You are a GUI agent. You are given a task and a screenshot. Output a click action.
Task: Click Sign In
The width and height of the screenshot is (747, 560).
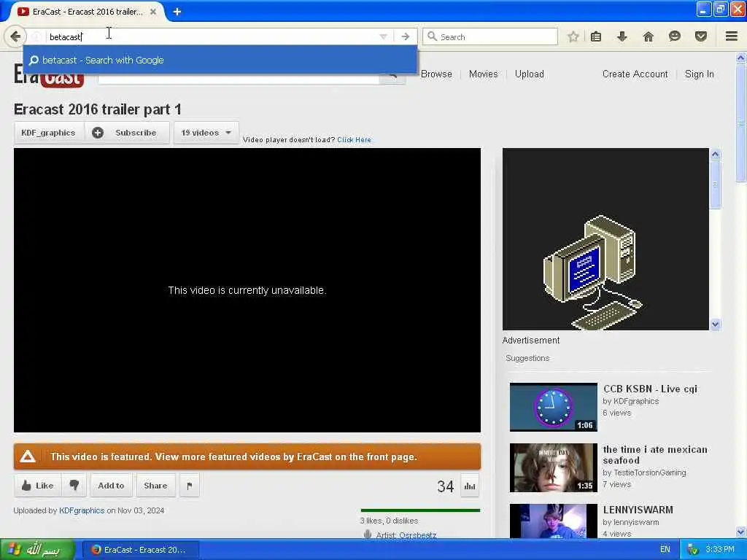(700, 74)
